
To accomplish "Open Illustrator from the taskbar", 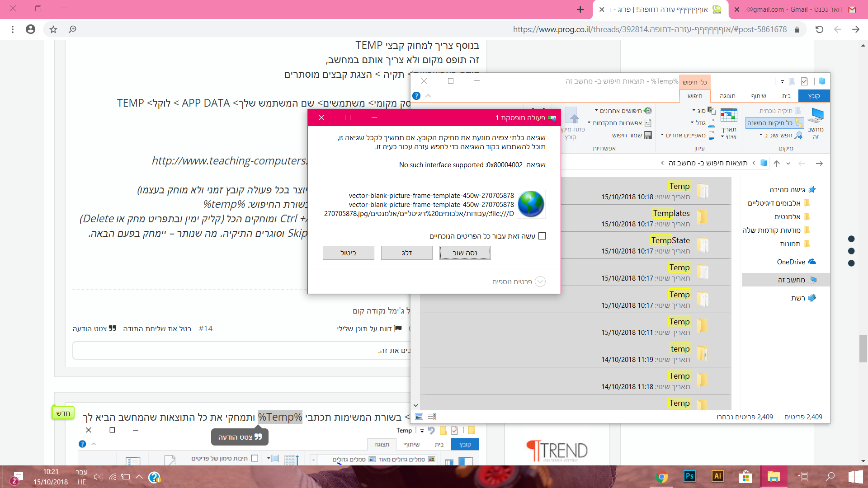I will coord(717,476).
